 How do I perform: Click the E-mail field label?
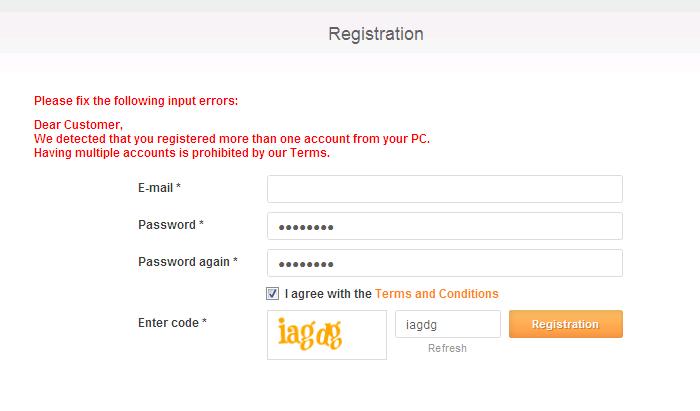[x=159, y=188]
